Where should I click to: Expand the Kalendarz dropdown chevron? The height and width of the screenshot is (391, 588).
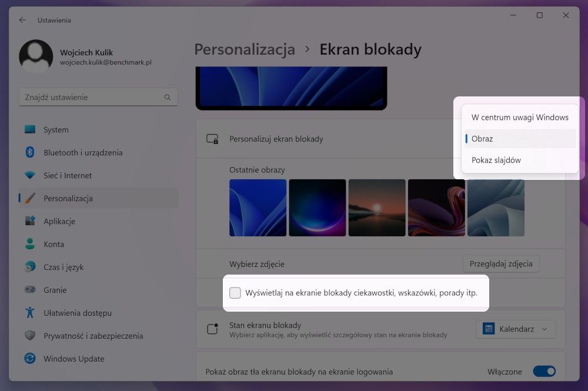(x=544, y=329)
